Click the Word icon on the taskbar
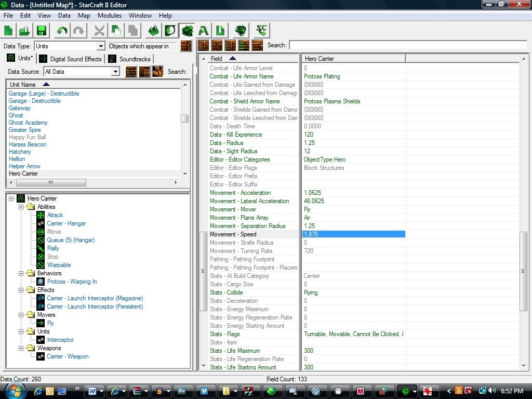Image resolution: width=532 pixels, height=399 pixels. pos(92,391)
